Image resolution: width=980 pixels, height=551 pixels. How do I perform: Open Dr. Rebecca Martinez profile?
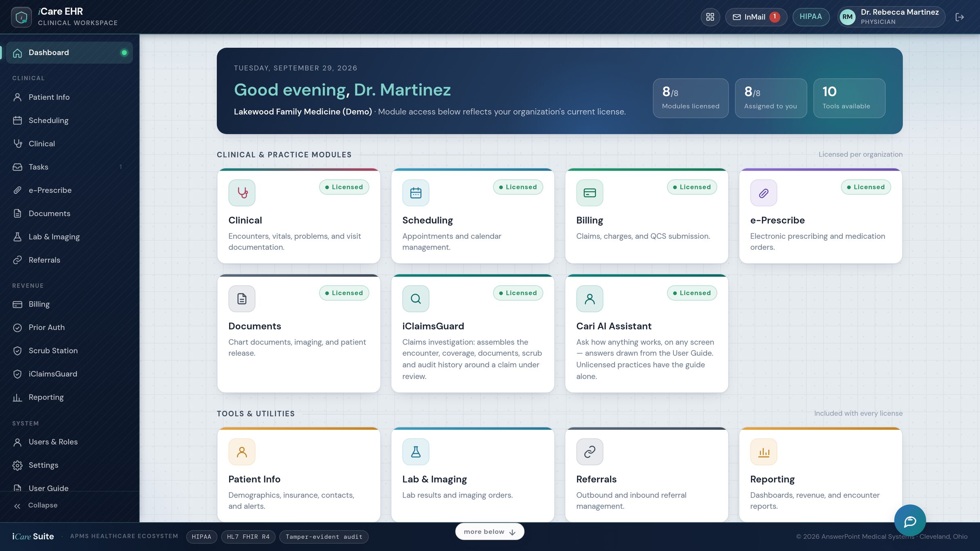pyautogui.click(x=891, y=17)
